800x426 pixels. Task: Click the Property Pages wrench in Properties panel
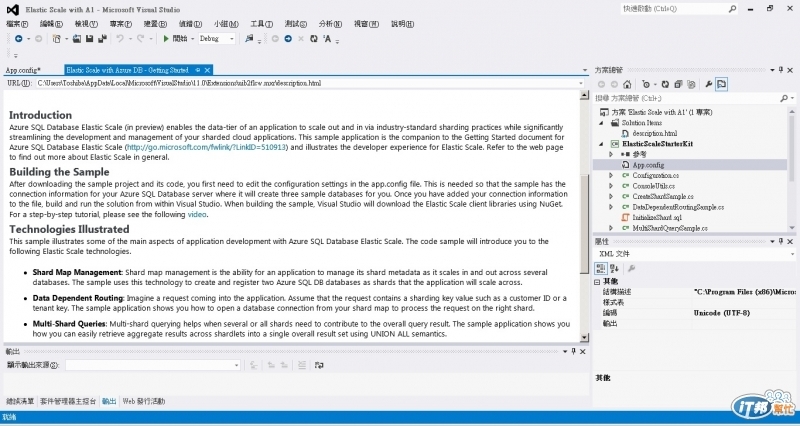point(631,268)
